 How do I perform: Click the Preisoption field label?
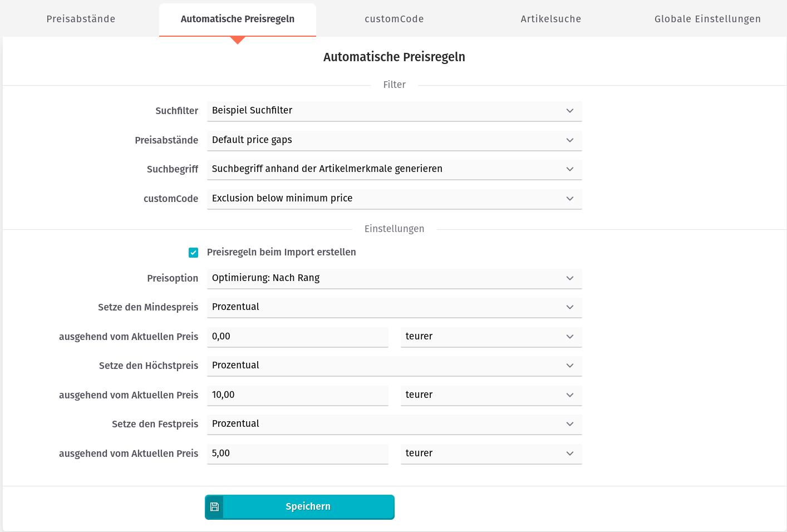click(x=173, y=278)
